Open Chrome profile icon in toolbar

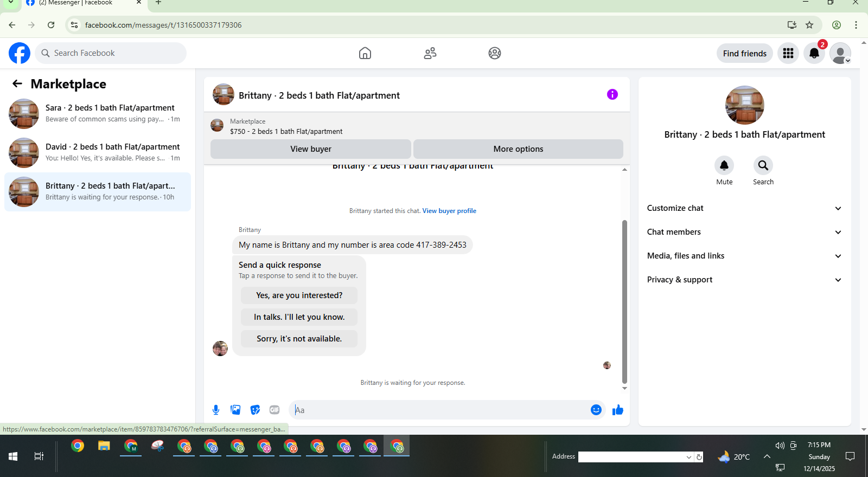pos(837,25)
